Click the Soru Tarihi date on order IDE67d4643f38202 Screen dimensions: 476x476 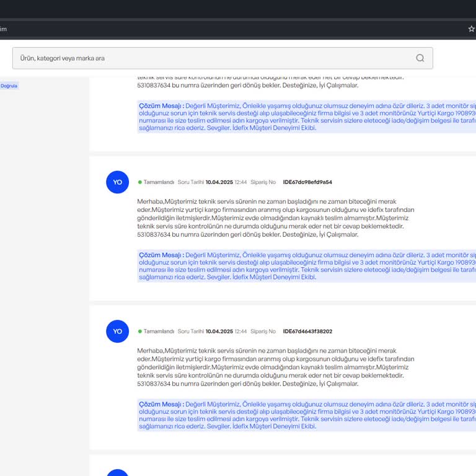click(x=219, y=332)
